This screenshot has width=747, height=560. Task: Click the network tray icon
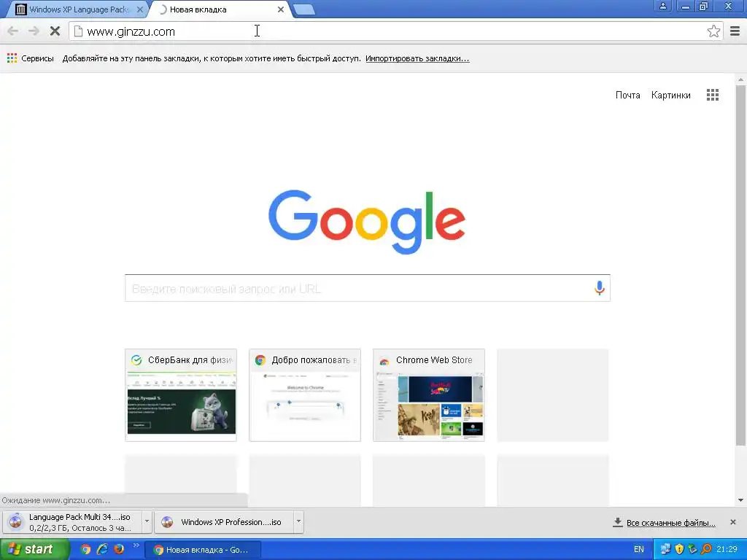point(665,549)
